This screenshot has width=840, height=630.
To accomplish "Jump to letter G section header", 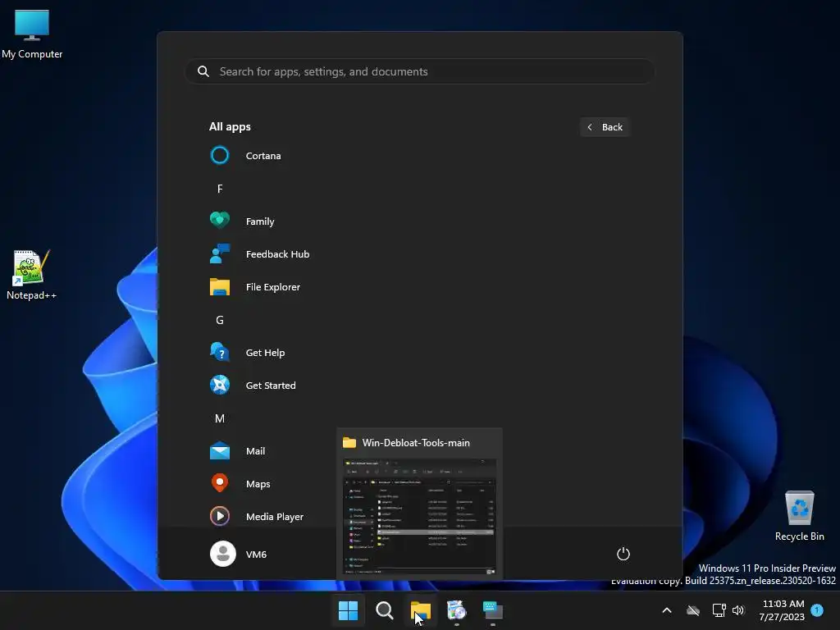I will tap(220, 320).
